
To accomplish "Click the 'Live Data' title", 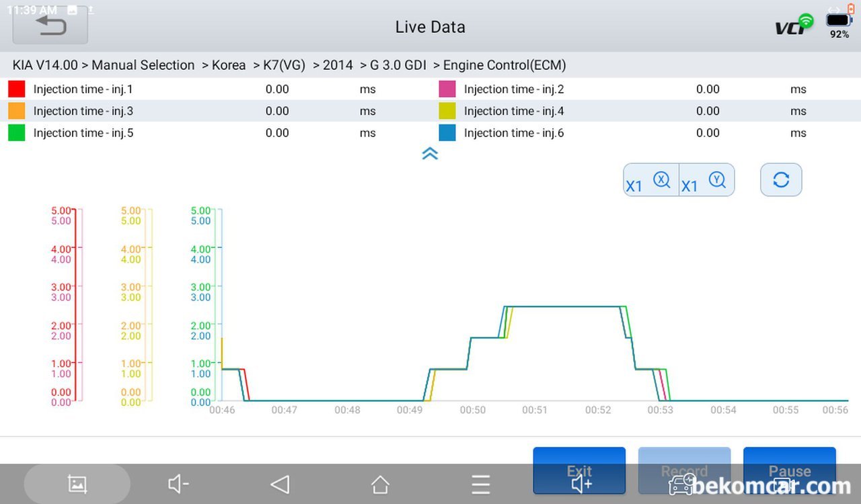I will pos(430,27).
